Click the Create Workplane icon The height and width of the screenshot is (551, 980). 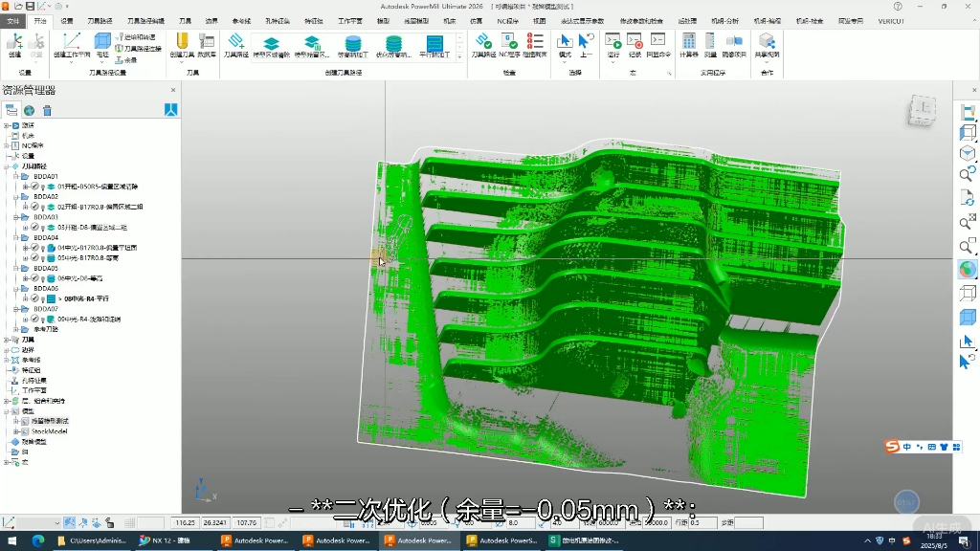[71, 41]
